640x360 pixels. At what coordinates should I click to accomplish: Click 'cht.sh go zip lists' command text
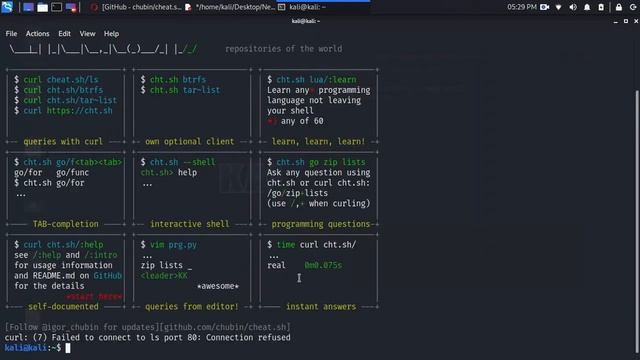click(321, 162)
